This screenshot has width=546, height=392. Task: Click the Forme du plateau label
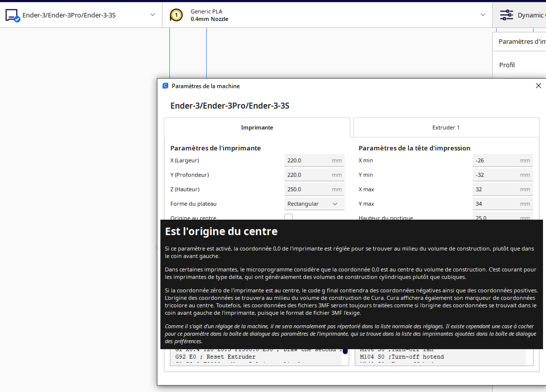click(193, 204)
